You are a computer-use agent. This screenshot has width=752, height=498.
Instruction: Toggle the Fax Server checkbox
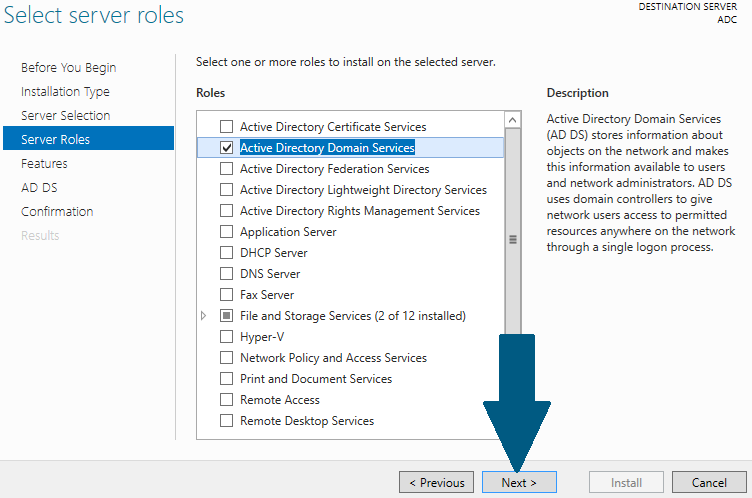coord(226,295)
